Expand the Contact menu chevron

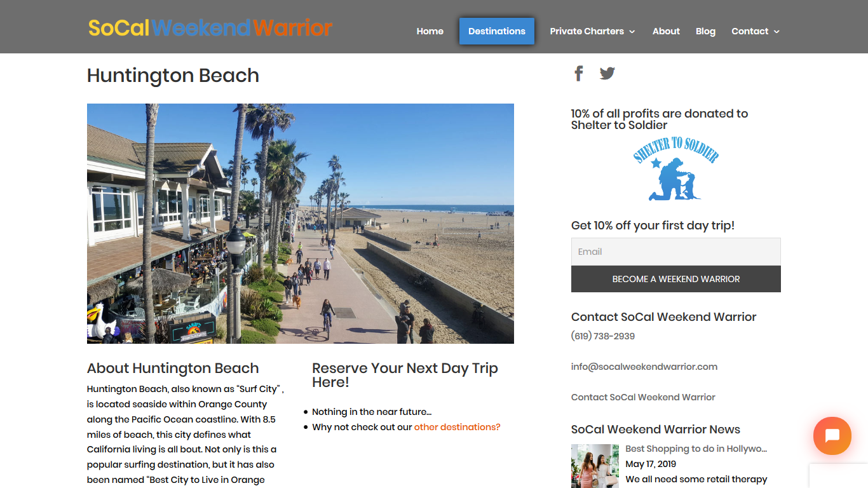(x=776, y=32)
